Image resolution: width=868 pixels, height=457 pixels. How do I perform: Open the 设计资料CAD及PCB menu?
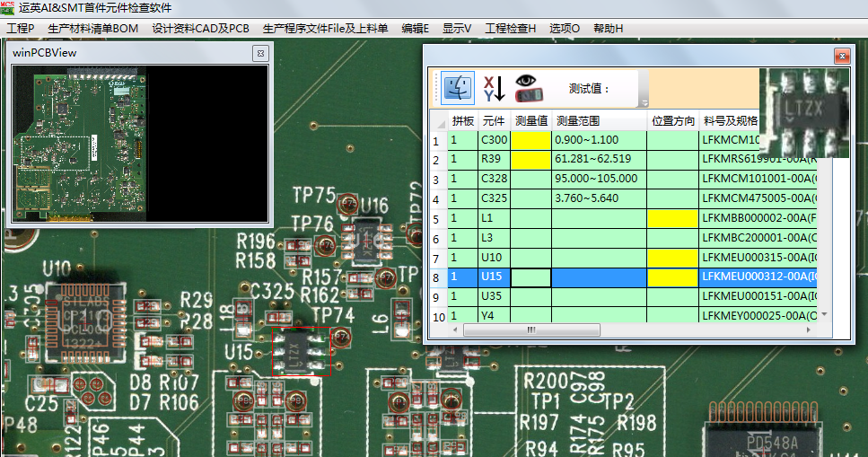coord(200,29)
